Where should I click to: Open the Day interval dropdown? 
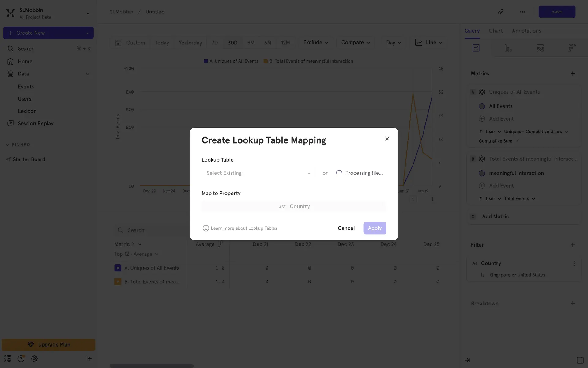394,43
